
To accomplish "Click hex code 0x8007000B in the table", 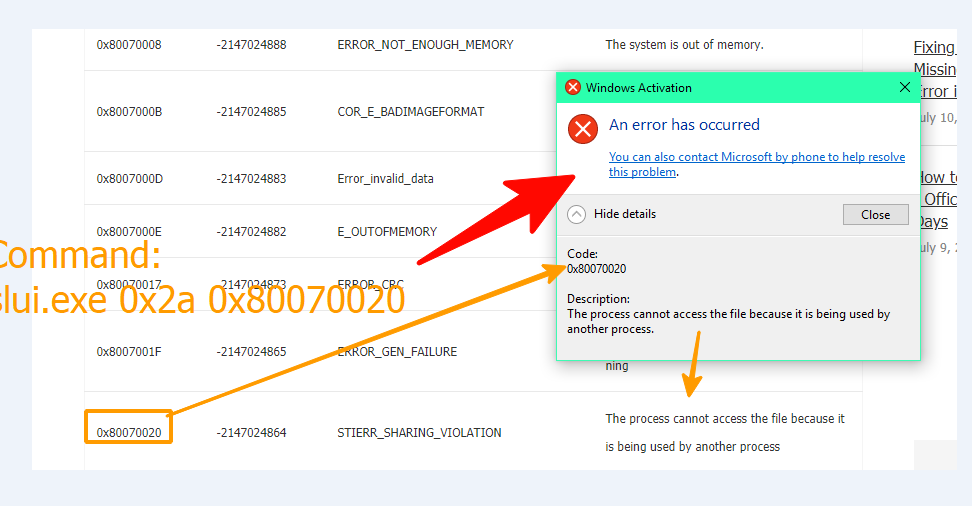I will [129, 112].
